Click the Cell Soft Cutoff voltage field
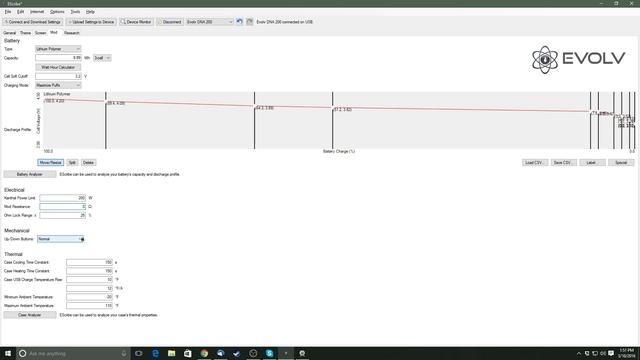640x360 pixels. pyautogui.click(x=58, y=76)
